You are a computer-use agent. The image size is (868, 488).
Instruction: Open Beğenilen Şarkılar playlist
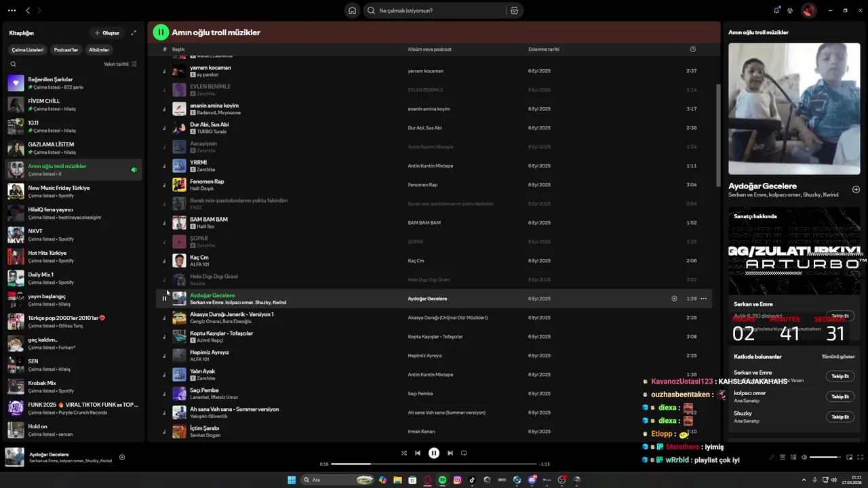coord(73,83)
